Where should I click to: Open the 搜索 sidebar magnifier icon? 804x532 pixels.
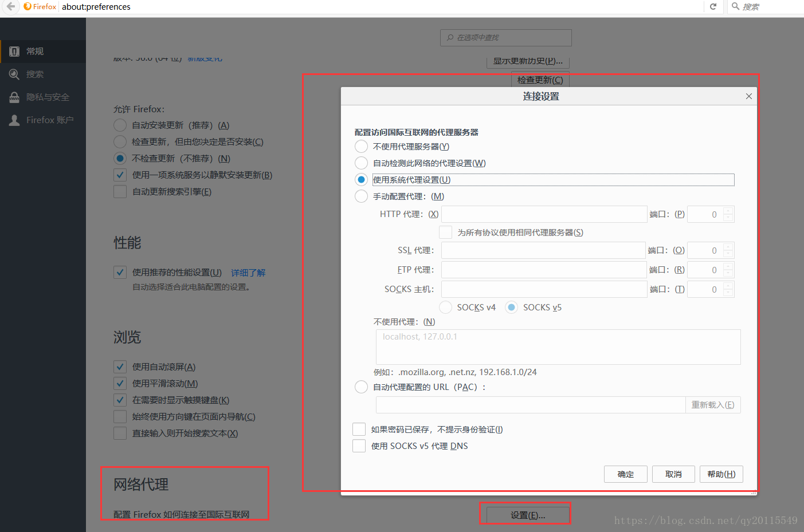point(14,74)
